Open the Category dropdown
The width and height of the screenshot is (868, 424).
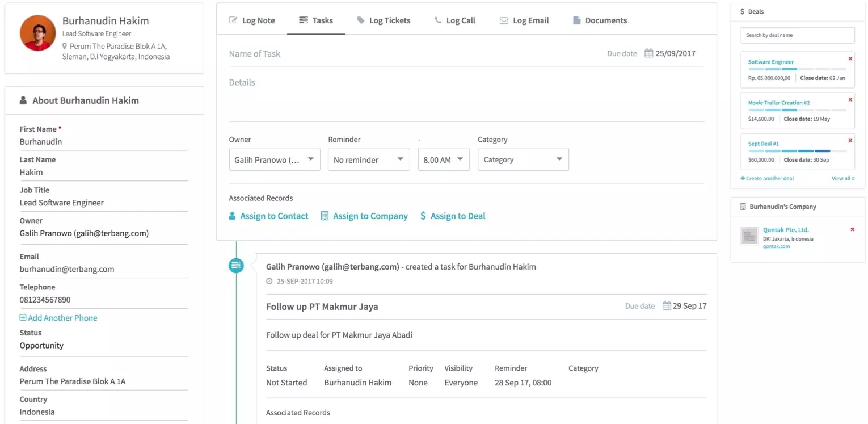(523, 159)
